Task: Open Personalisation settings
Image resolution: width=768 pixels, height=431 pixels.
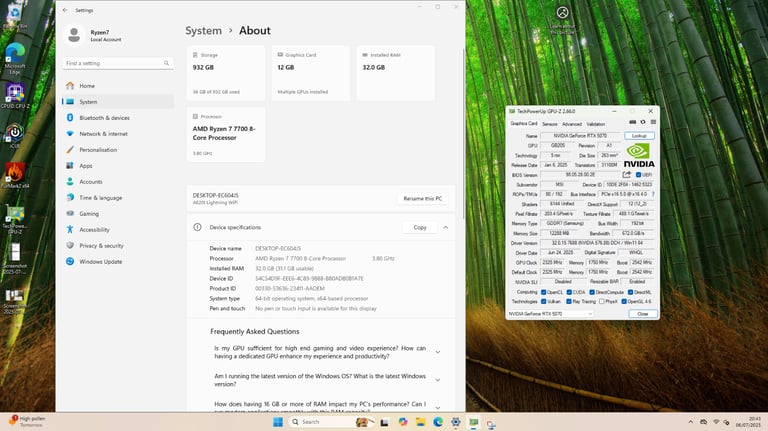Action: point(118,150)
